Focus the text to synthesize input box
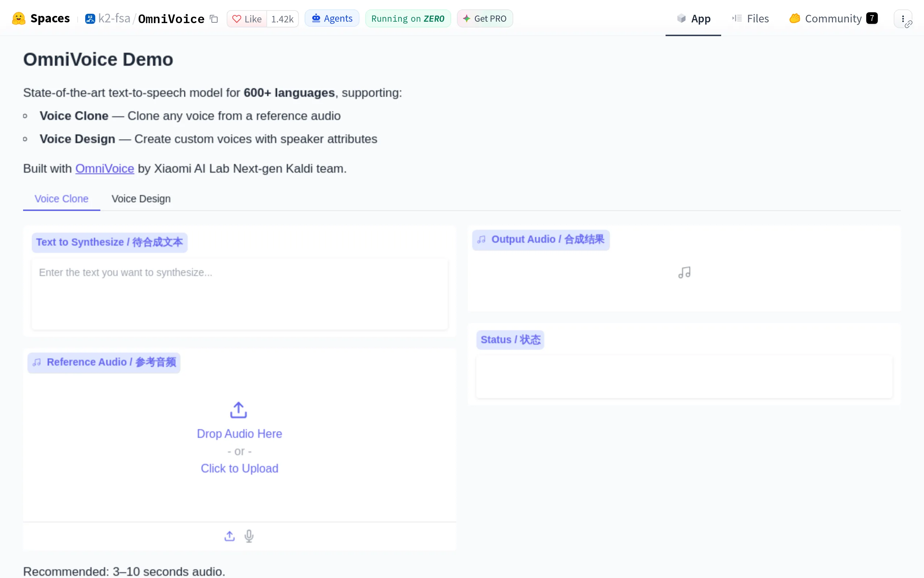This screenshot has width=924, height=578. click(240, 294)
